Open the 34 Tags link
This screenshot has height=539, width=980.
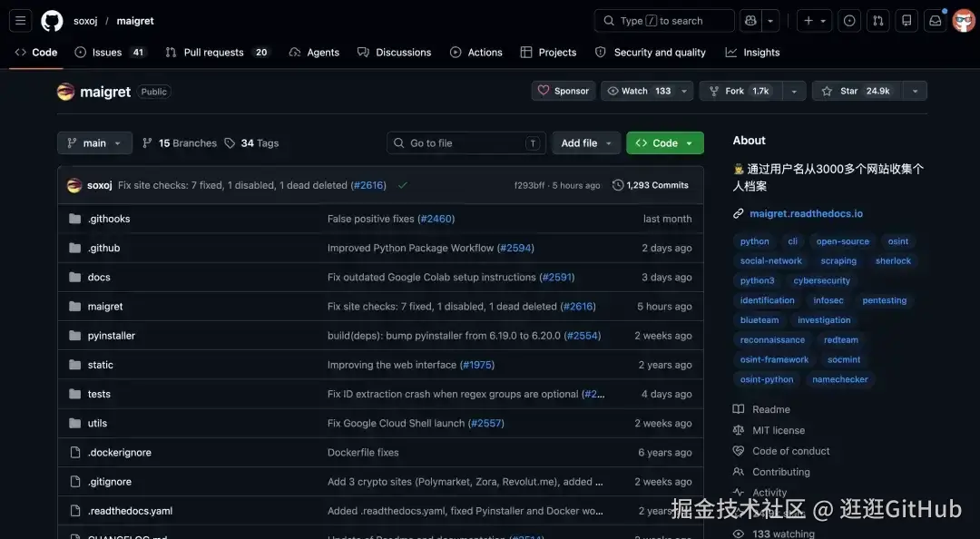point(252,143)
